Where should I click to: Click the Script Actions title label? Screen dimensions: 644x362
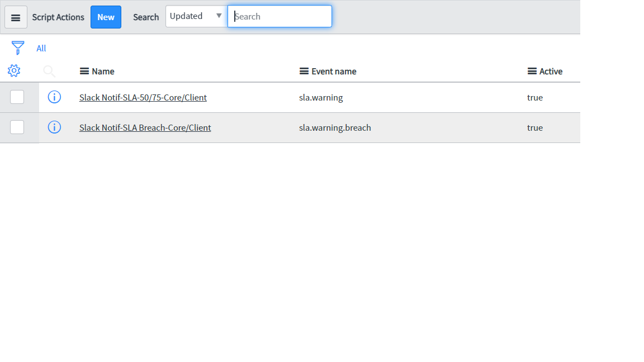tap(58, 17)
